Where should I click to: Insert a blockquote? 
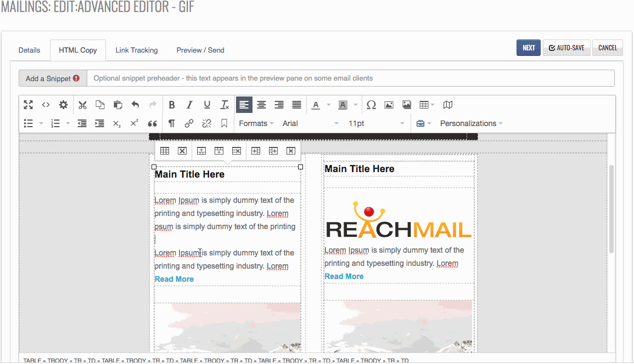pos(152,123)
